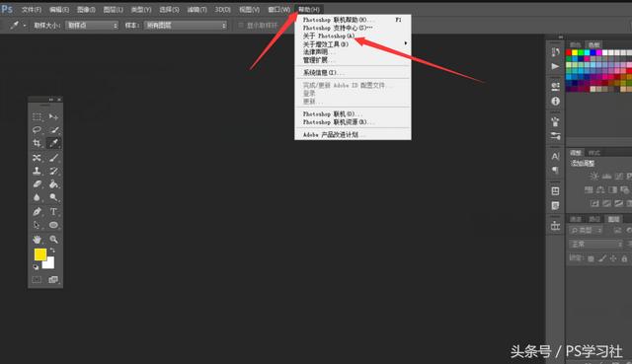Expand the 关于增效工具 submenu
Image resolution: width=632 pixels, height=364 pixels.
pyautogui.click(x=353, y=43)
